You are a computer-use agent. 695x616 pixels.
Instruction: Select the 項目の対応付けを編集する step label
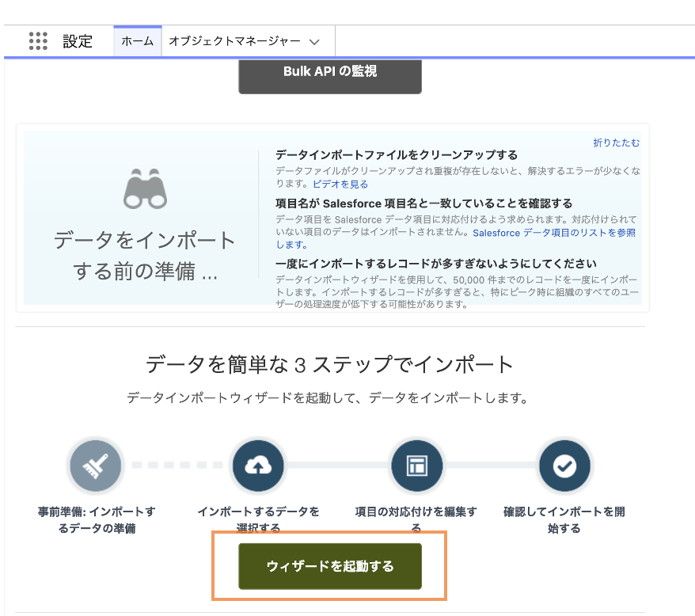(x=416, y=518)
